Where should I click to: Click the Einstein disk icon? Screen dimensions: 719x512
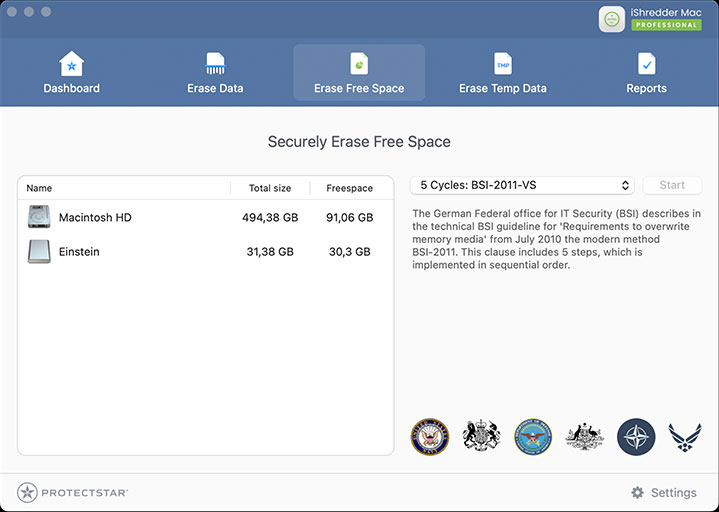[x=39, y=252]
